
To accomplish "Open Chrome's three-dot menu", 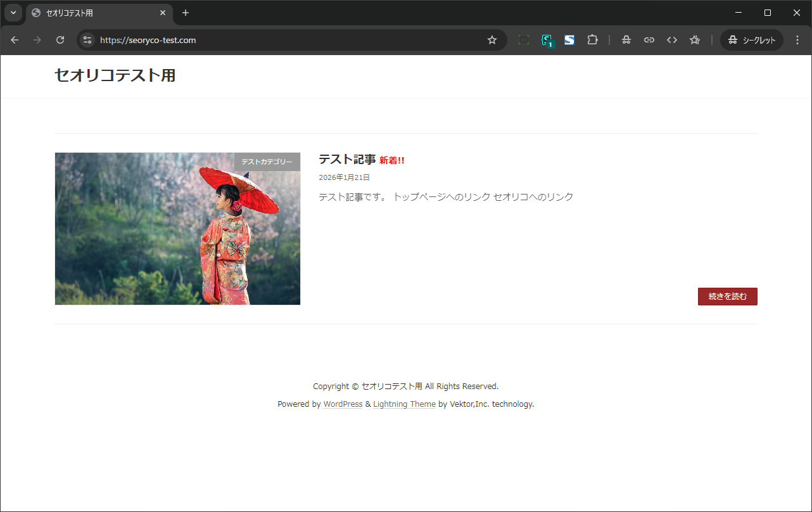I will (x=797, y=39).
